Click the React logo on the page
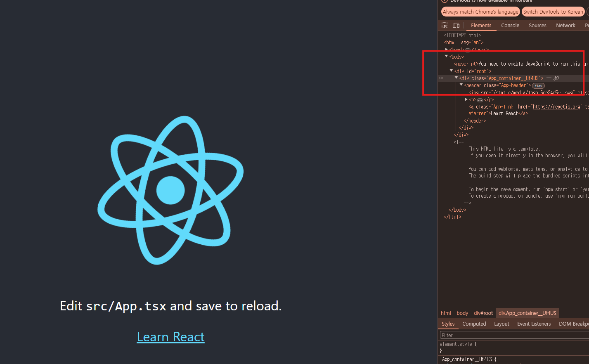Screen dimensions: 589x364 point(170,190)
